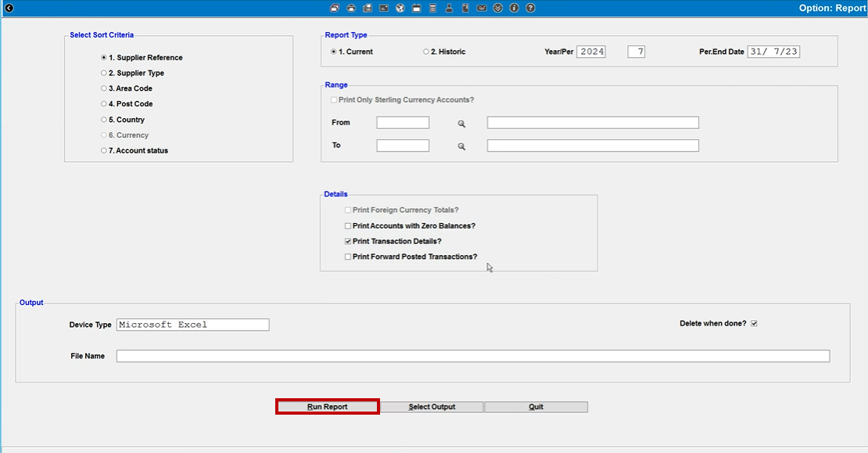
Task: Open the help question mark icon
Action: click(x=530, y=8)
